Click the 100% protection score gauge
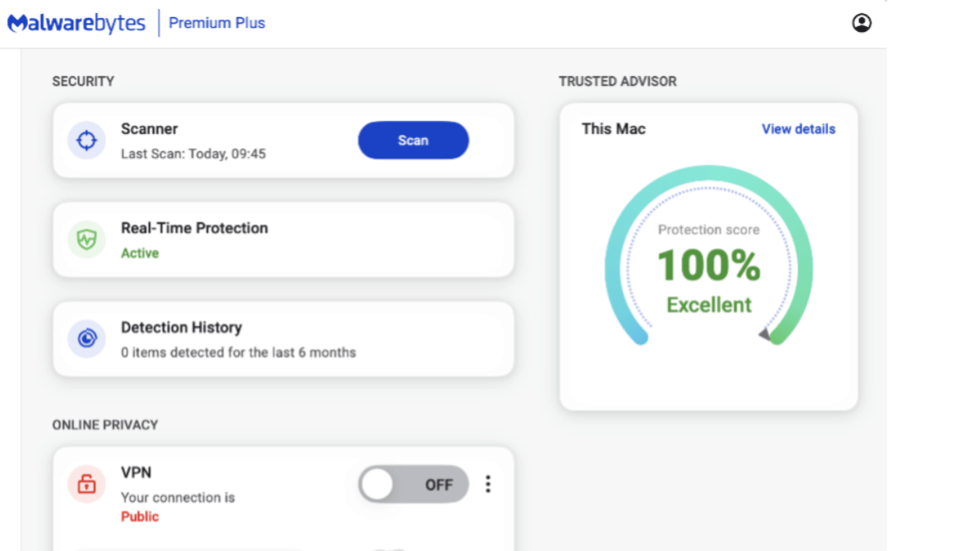Screen dimensions: 980x551 point(709,266)
